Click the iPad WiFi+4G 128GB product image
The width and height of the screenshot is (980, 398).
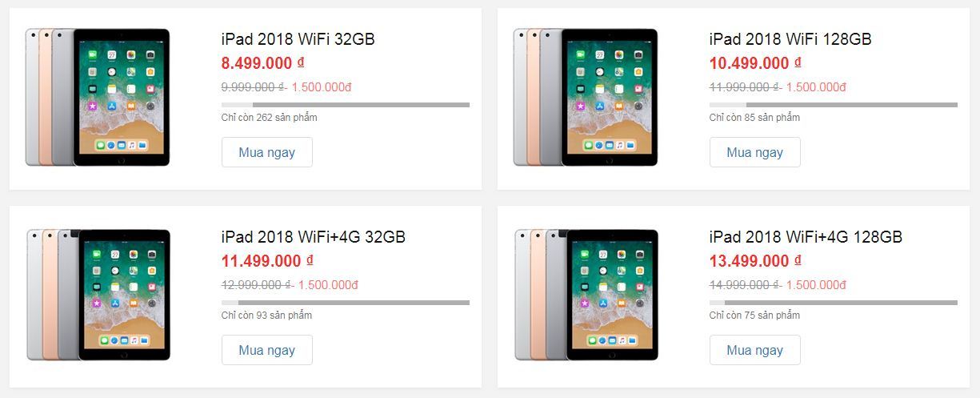coord(586,295)
